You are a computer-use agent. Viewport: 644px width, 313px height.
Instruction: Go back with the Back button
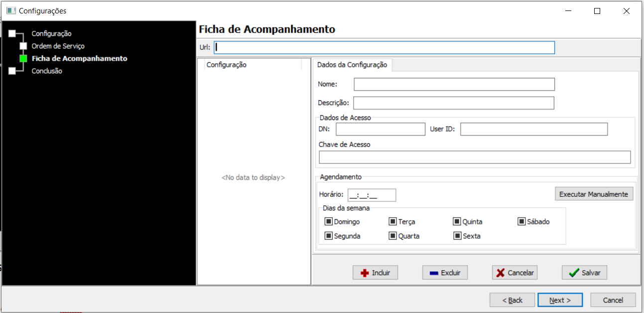tap(512, 300)
